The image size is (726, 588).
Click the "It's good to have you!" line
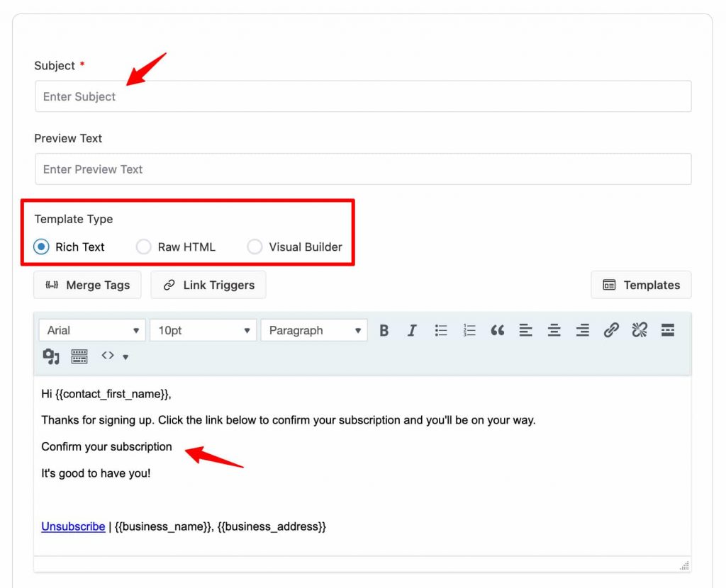(96, 473)
